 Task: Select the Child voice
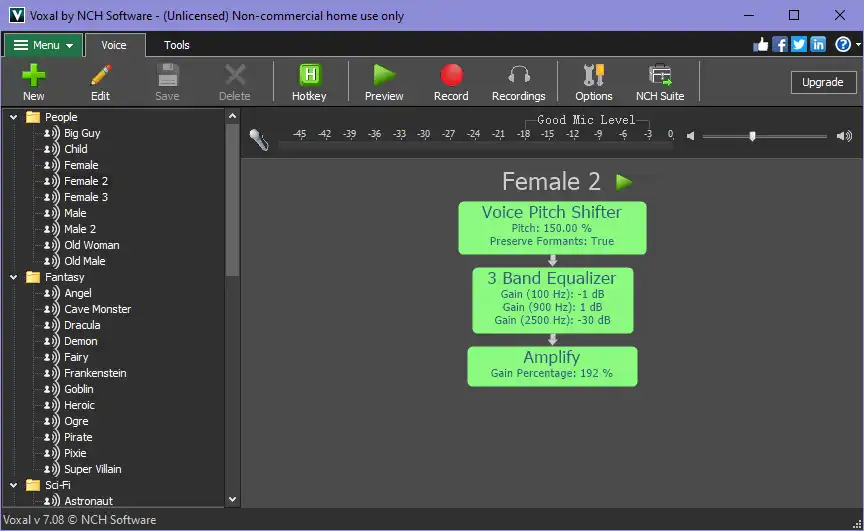(x=75, y=149)
